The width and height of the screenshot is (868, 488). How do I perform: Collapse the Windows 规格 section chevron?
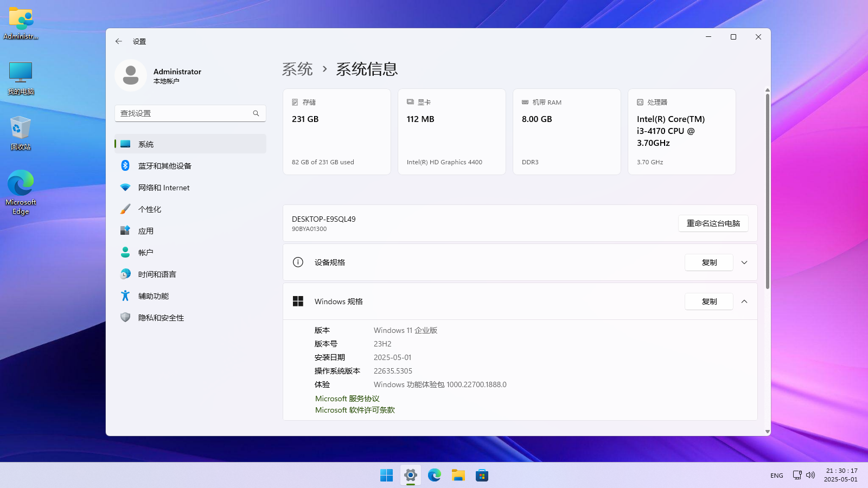[744, 301]
